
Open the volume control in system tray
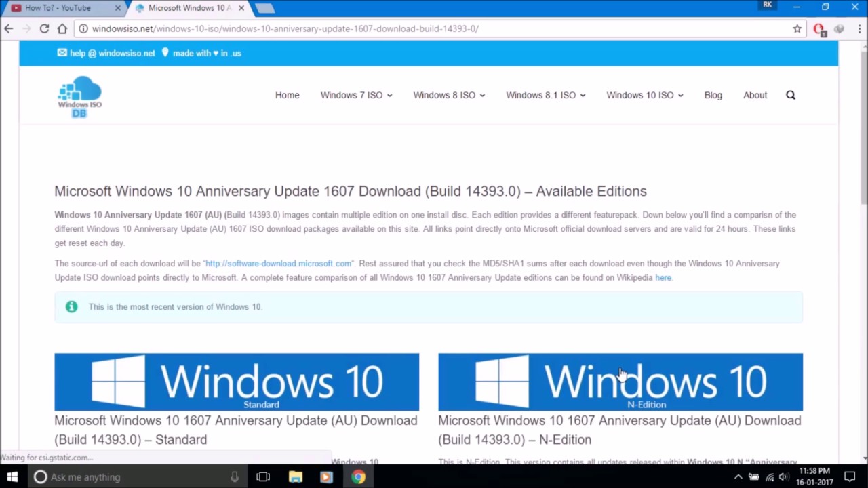pyautogui.click(x=783, y=477)
